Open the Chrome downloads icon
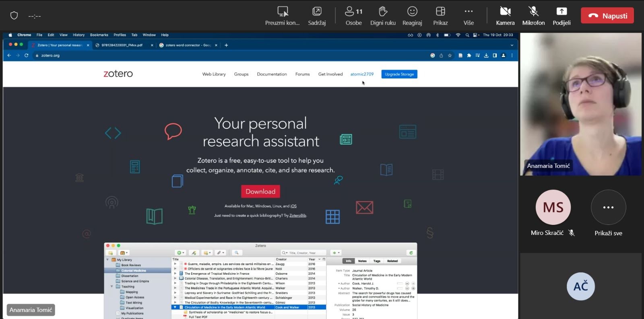Viewport: 644px width, 319px height. pos(486,56)
